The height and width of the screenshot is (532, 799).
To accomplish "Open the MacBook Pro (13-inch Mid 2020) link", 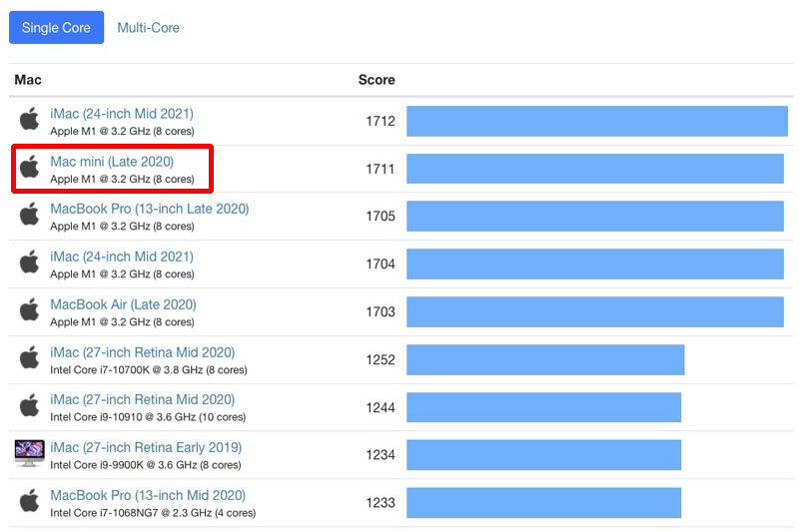I will point(148,495).
